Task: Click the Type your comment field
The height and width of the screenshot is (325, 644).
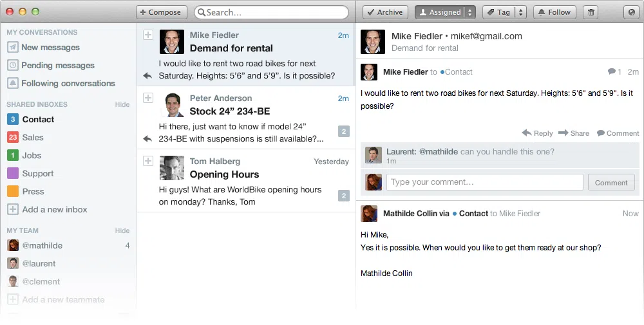Action: 485,182
